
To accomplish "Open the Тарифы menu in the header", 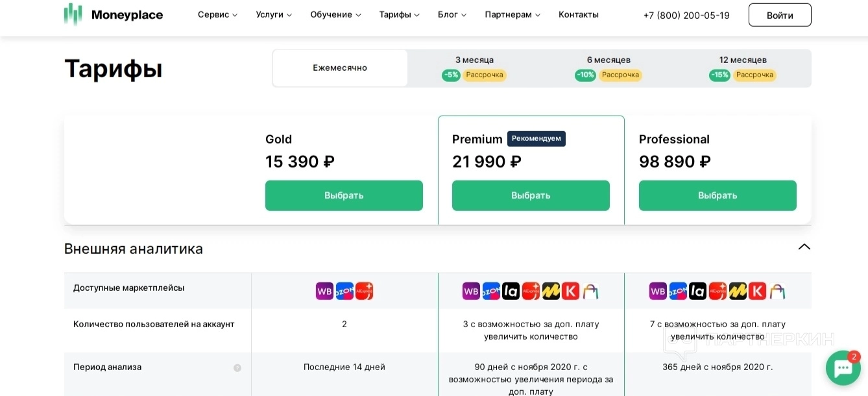I will tap(399, 15).
